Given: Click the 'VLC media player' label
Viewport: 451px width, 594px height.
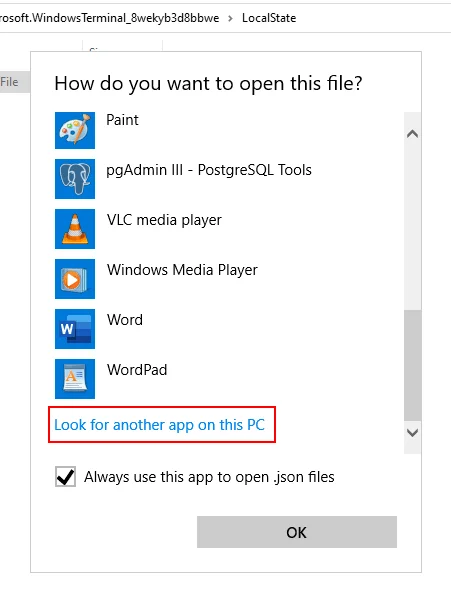Looking at the screenshot, I should tap(164, 220).
